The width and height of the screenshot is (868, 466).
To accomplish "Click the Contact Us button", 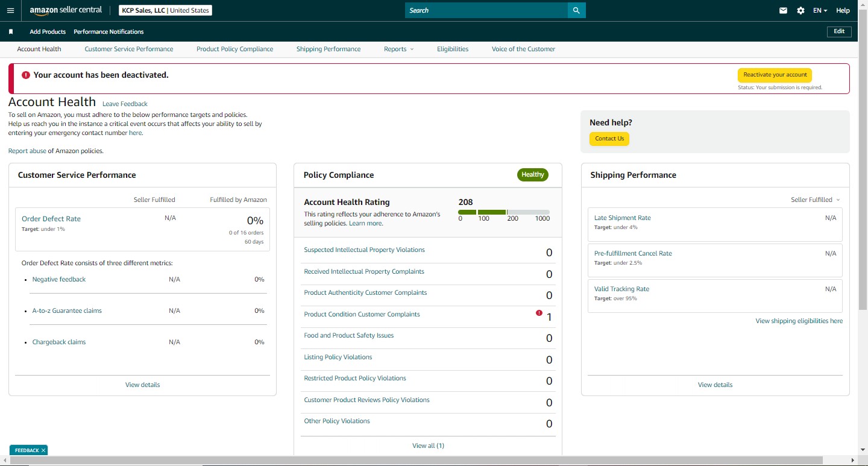I will (x=609, y=139).
